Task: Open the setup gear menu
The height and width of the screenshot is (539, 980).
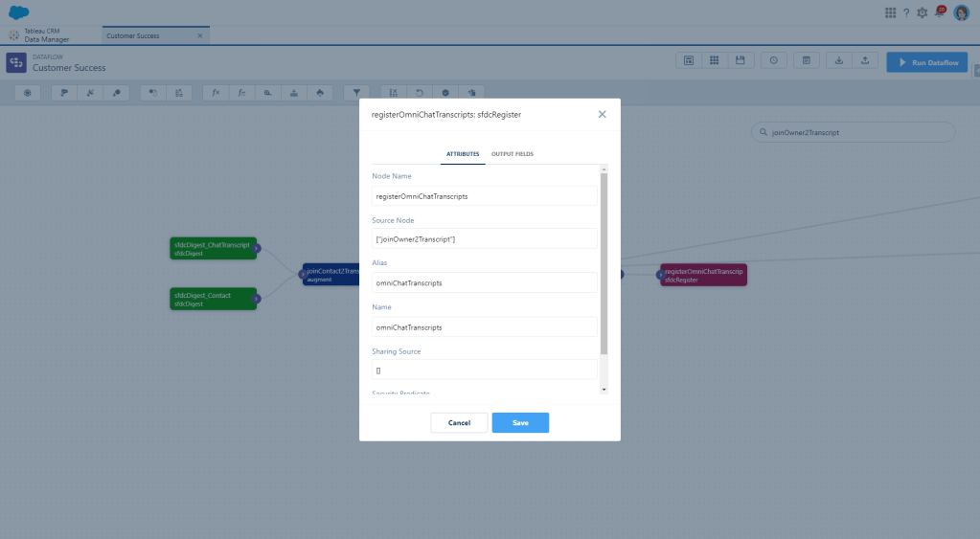Action: tap(923, 12)
